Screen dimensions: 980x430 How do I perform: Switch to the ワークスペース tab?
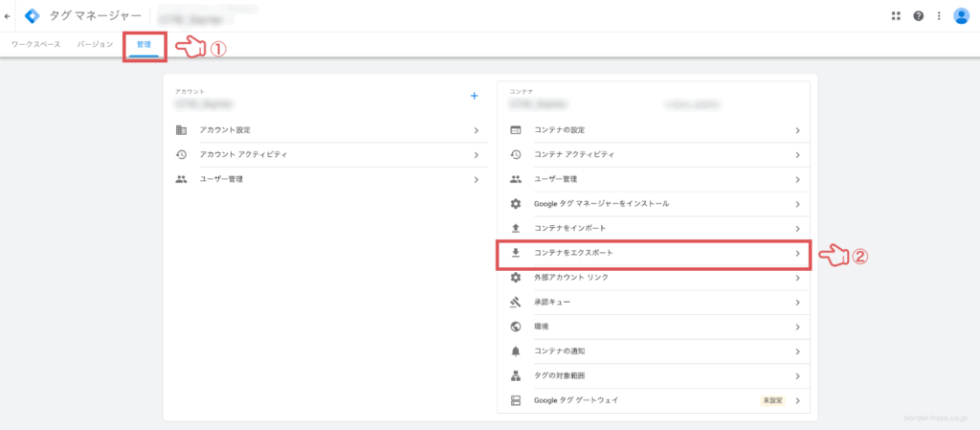click(36, 45)
